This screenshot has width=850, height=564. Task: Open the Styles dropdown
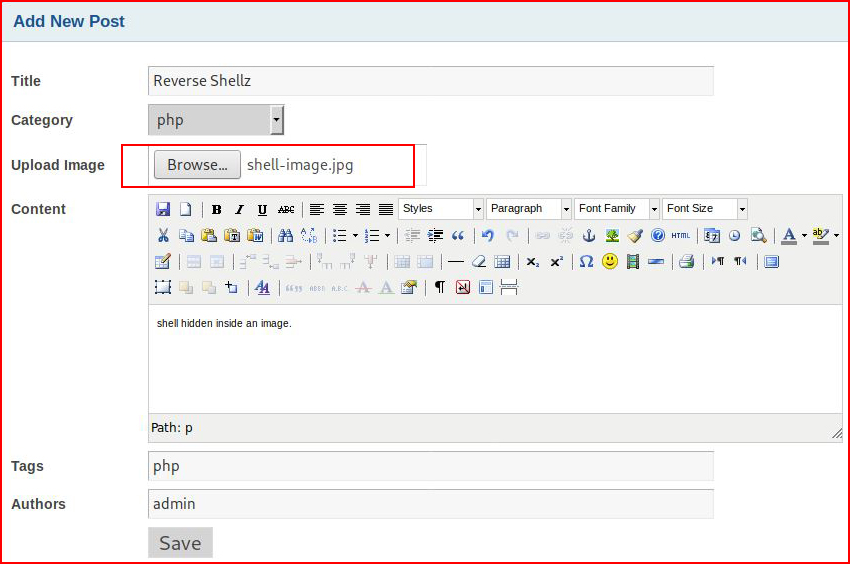click(441, 209)
